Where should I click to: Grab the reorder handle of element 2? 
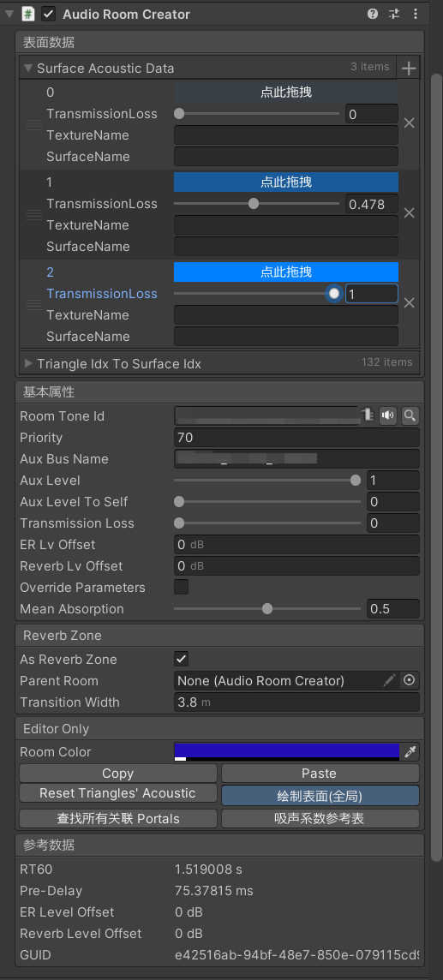tap(33, 304)
